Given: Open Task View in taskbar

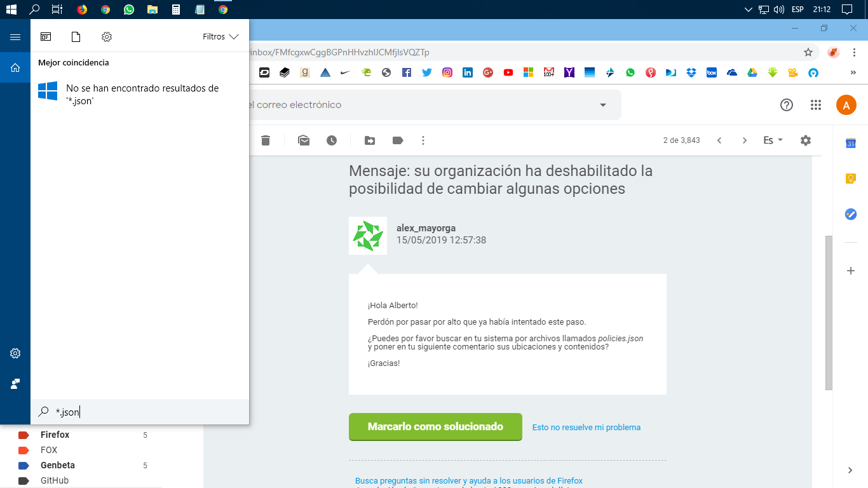Looking at the screenshot, I should point(57,10).
